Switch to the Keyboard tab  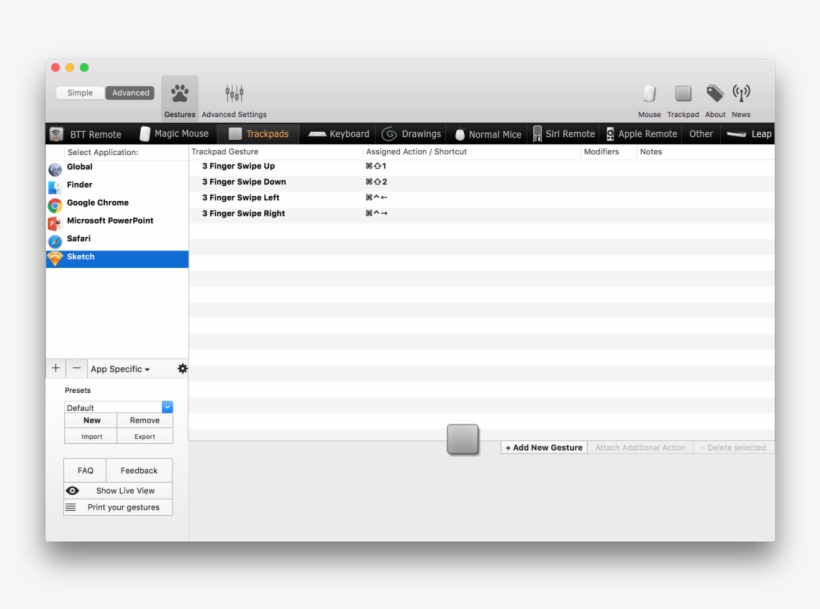tap(339, 134)
